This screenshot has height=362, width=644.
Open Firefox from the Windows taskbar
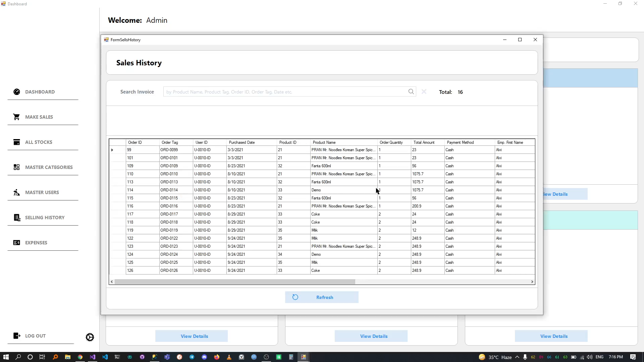coord(217,357)
